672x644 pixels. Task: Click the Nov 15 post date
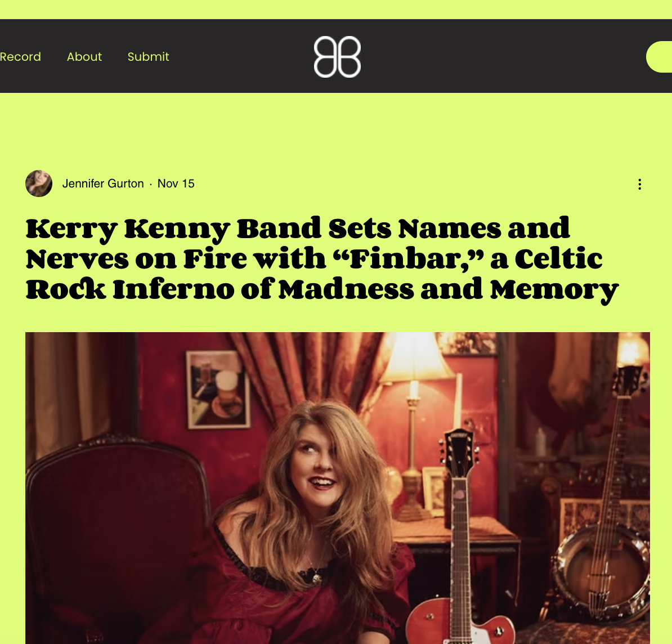[176, 184]
